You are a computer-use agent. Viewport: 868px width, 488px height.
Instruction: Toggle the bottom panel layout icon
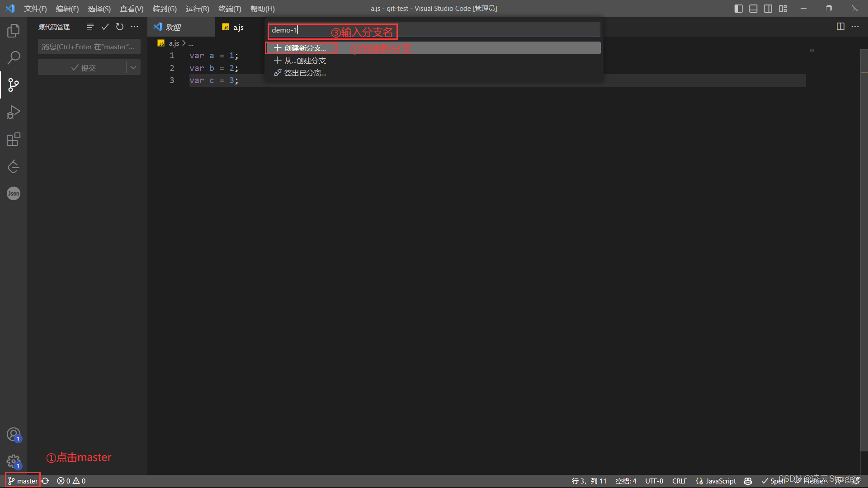pyautogui.click(x=753, y=9)
